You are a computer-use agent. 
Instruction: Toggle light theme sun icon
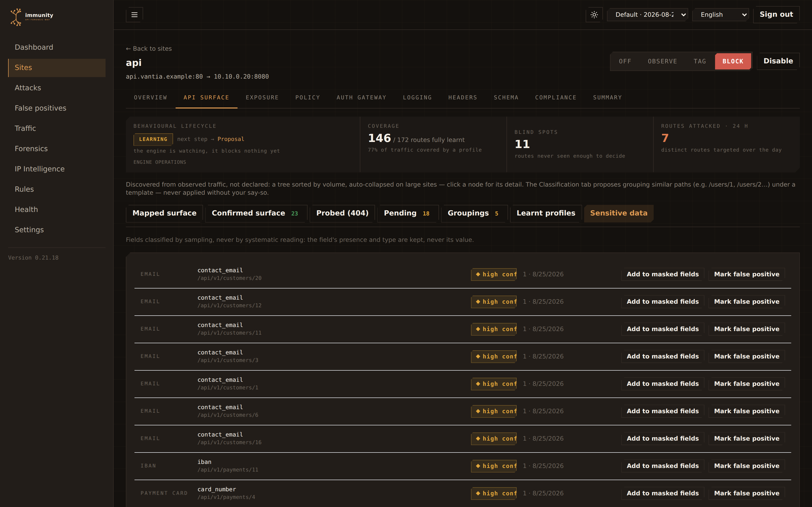(594, 15)
